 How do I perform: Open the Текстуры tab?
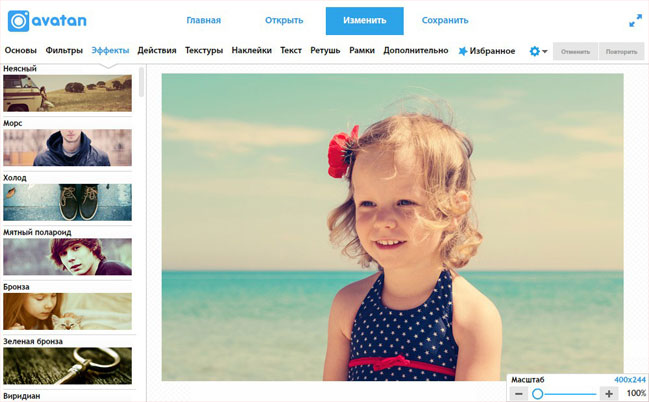coord(204,51)
